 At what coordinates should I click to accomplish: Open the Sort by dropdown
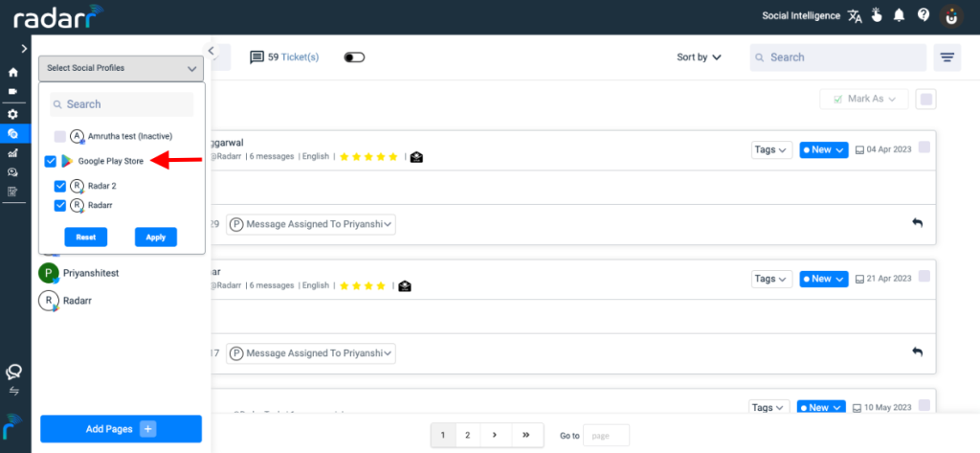pos(699,57)
